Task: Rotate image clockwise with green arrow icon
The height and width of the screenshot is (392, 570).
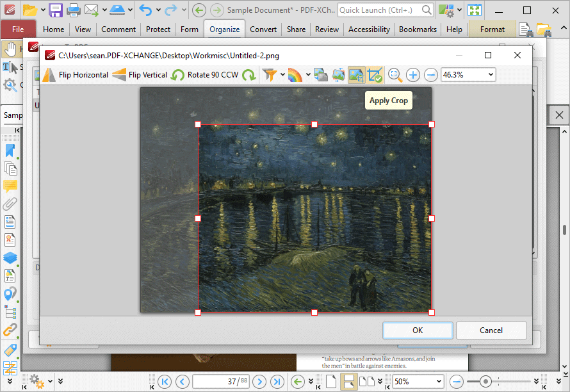Action: point(249,75)
